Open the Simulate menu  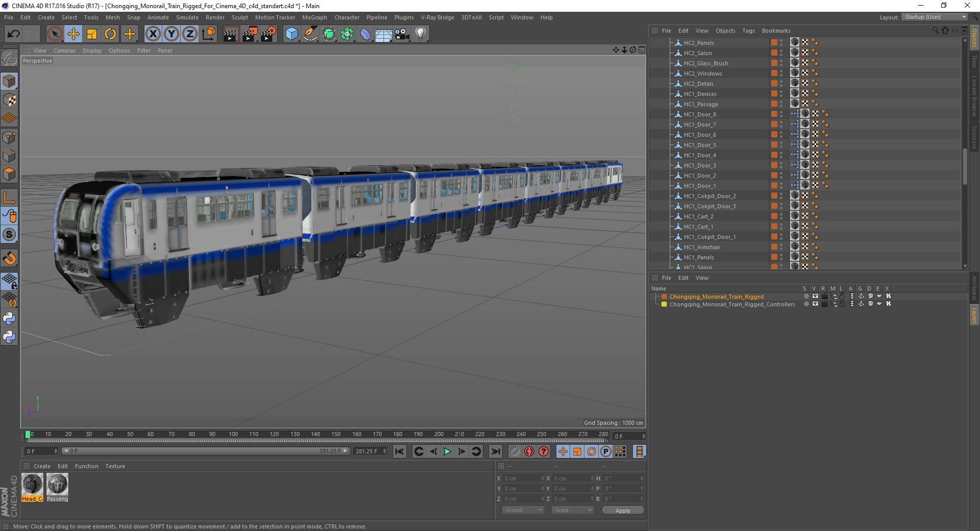coord(187,17)
